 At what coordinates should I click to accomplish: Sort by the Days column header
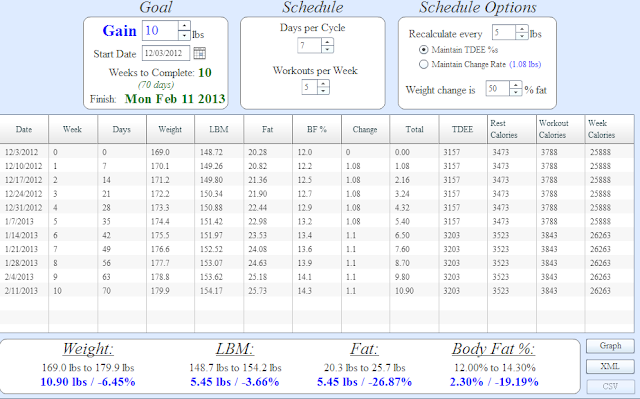(x=122, y=129)
